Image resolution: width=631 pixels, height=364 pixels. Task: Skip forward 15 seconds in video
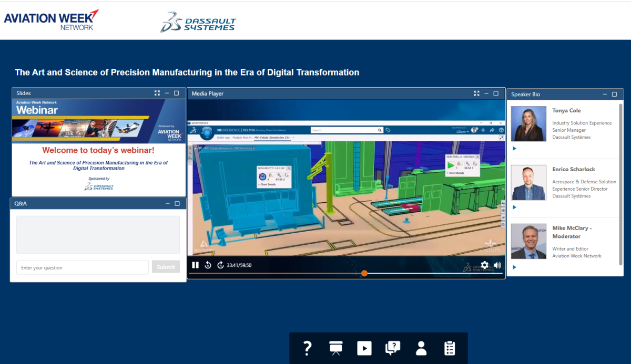(x=220, y=265)
